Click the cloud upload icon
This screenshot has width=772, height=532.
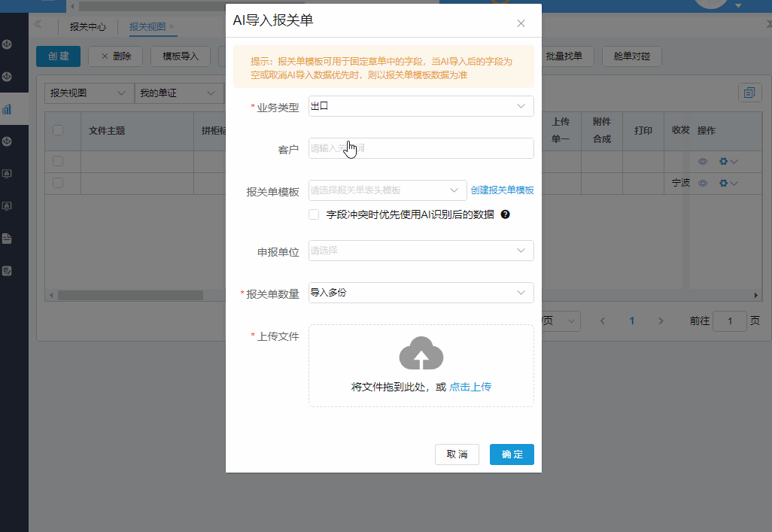point(421,353)
